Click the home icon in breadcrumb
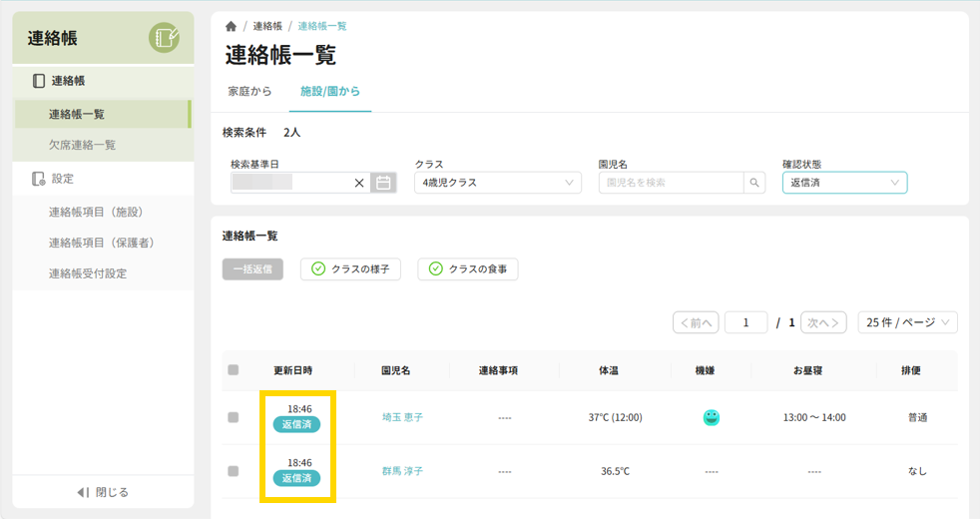 (232, 27)
